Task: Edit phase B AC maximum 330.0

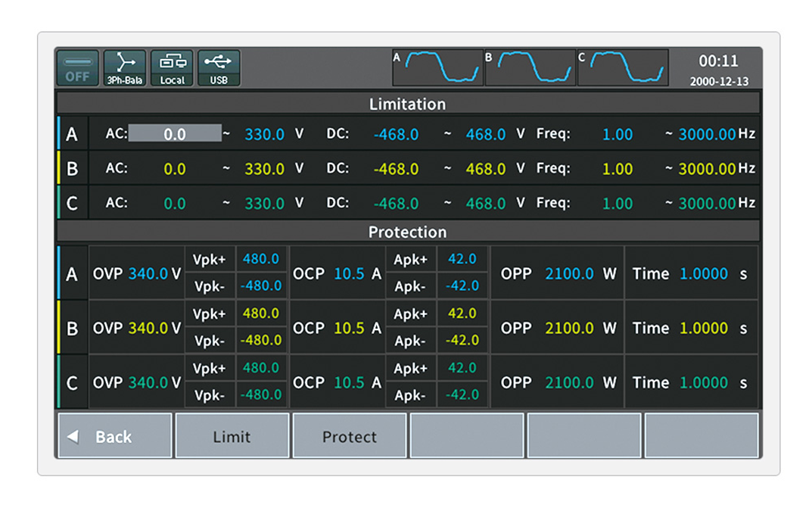Action: coord(264,169)
